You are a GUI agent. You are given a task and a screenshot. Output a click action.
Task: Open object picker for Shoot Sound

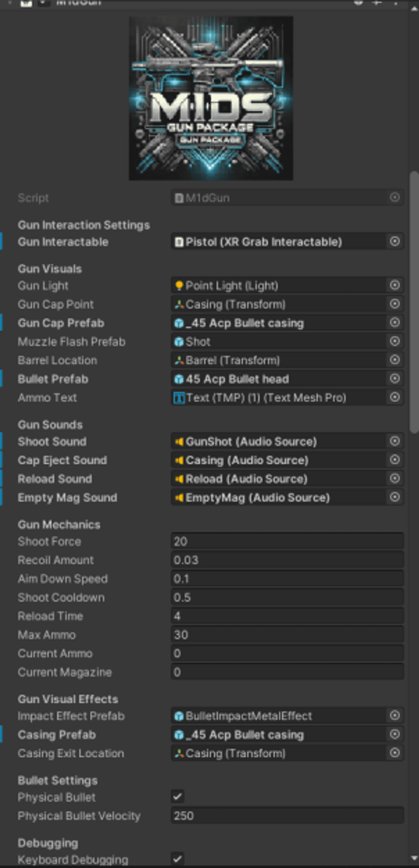[x=395, y=441]
